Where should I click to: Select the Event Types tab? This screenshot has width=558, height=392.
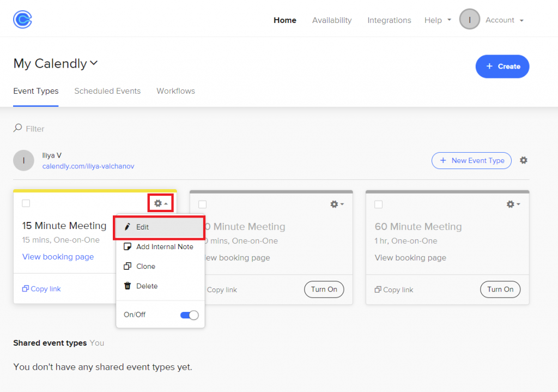[35, 91]
